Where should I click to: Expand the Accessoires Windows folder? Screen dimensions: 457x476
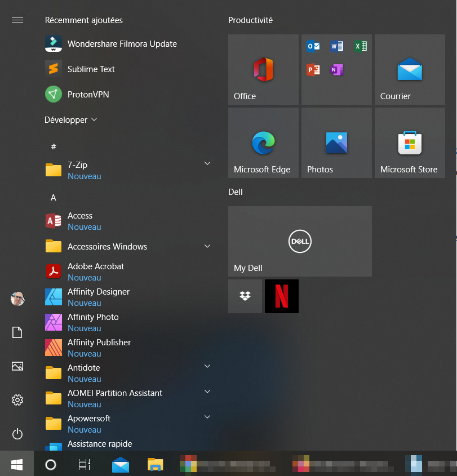(207, 246)
